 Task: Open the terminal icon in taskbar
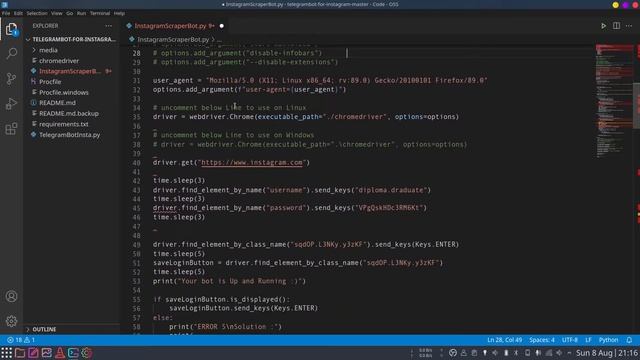coord(73,353)
